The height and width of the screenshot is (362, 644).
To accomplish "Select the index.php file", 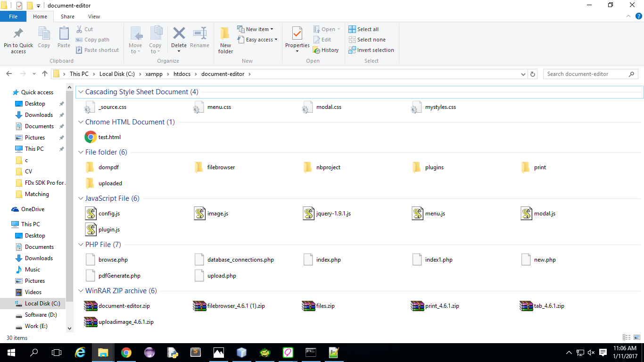I will point(322,260).
